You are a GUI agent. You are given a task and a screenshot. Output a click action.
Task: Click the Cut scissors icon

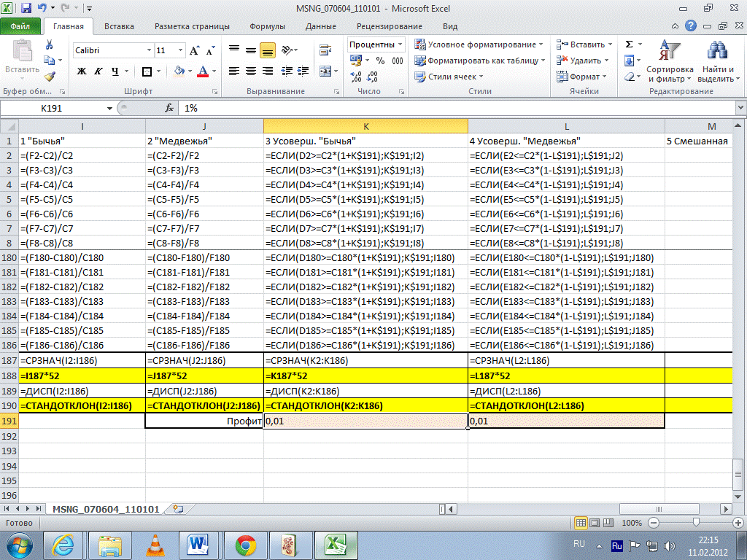click(x=49, y=44)
